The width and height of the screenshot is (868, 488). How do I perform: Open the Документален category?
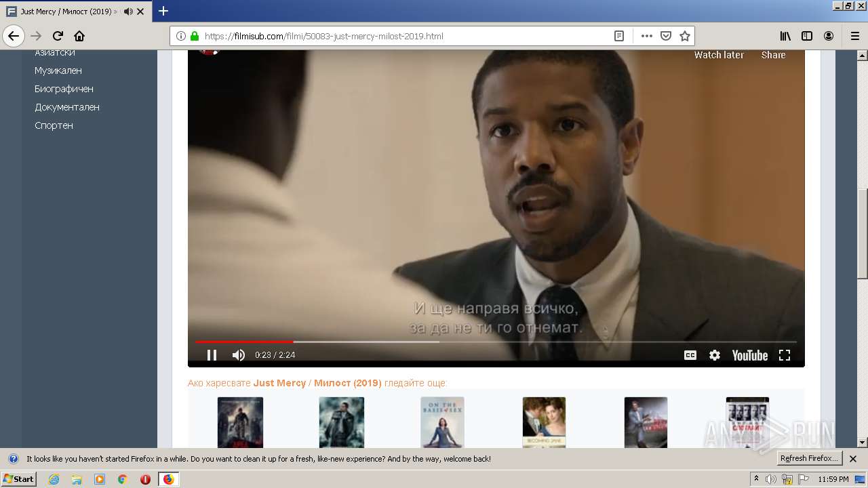[x=67, y=107]
